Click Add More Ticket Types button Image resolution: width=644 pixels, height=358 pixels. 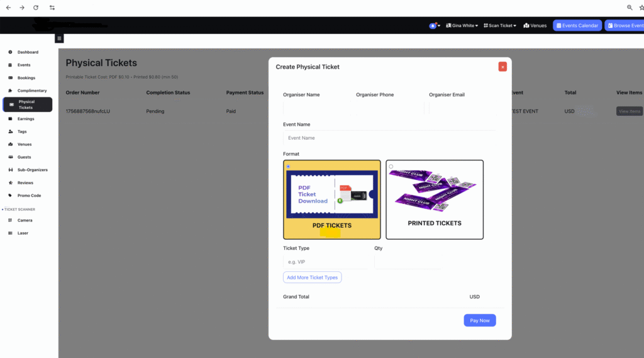coord(312,277)
